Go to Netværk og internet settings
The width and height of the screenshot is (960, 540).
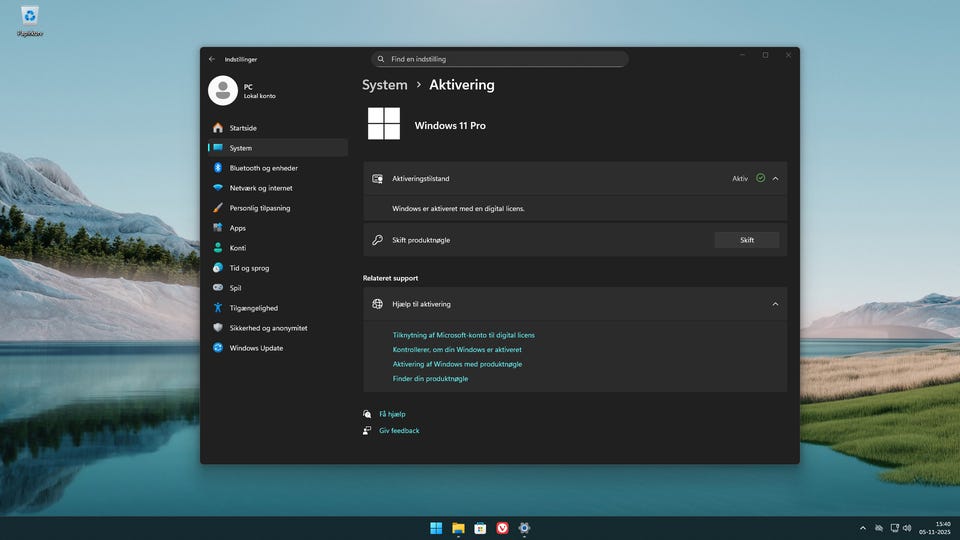pyautogui.click(x=260, y=188)
